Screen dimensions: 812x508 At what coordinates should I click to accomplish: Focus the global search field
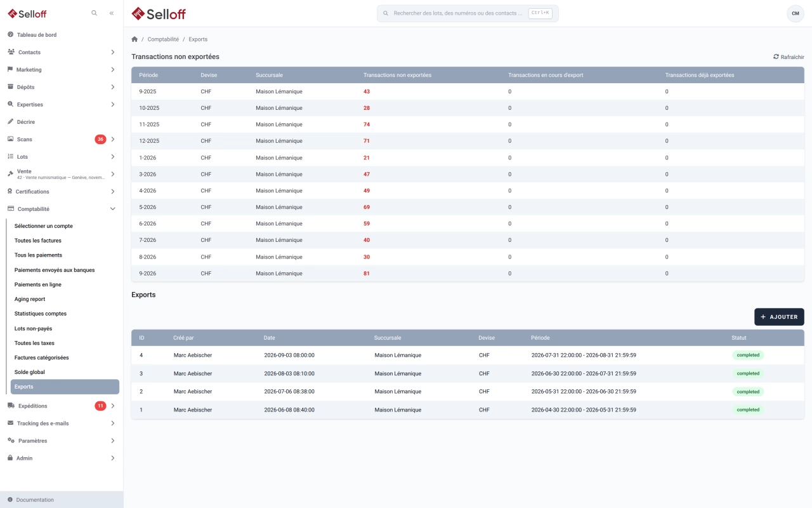pos(468,13)
